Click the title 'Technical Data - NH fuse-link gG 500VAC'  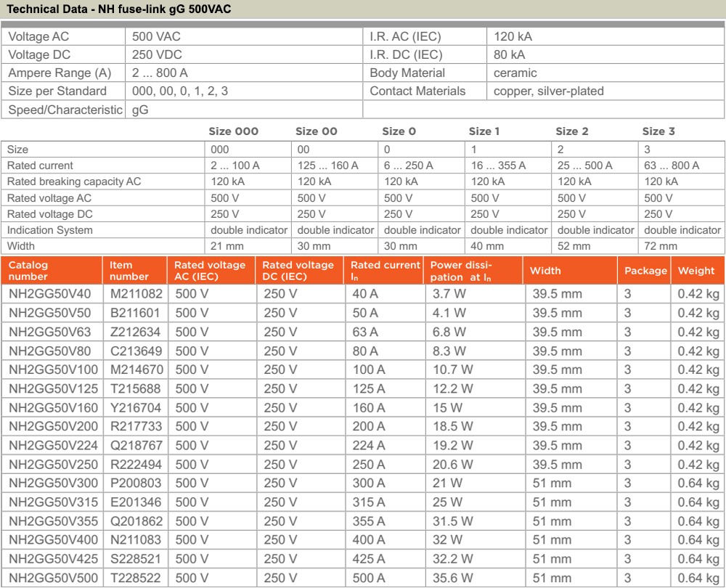(119, 9)
